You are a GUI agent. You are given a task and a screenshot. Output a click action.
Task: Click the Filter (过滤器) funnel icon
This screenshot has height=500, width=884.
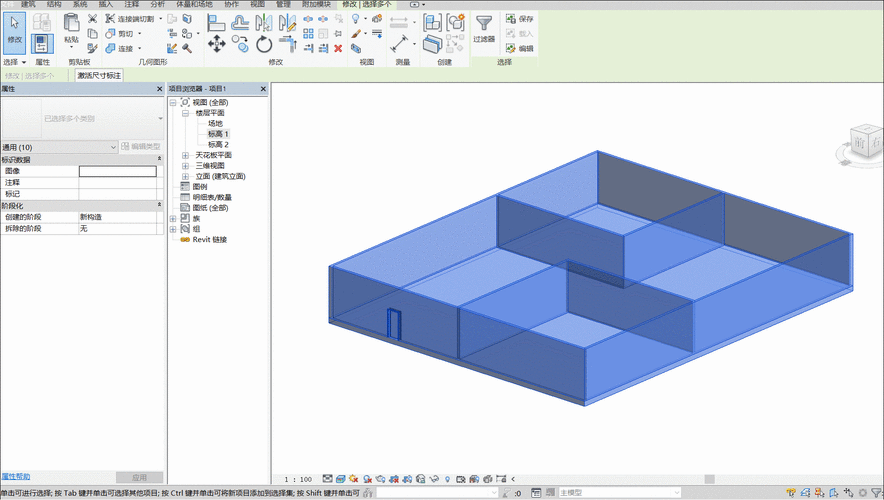point(483,23)
